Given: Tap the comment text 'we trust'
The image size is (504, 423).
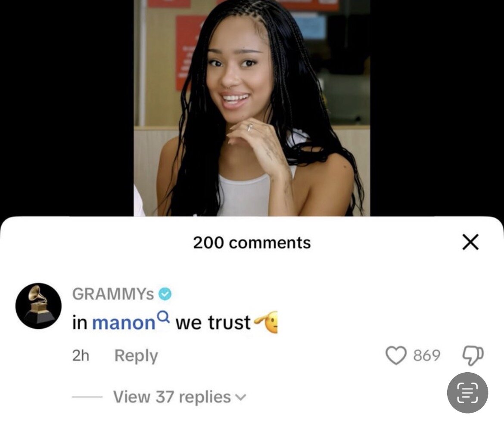Looking at the screenshot, I should [213, 322].
